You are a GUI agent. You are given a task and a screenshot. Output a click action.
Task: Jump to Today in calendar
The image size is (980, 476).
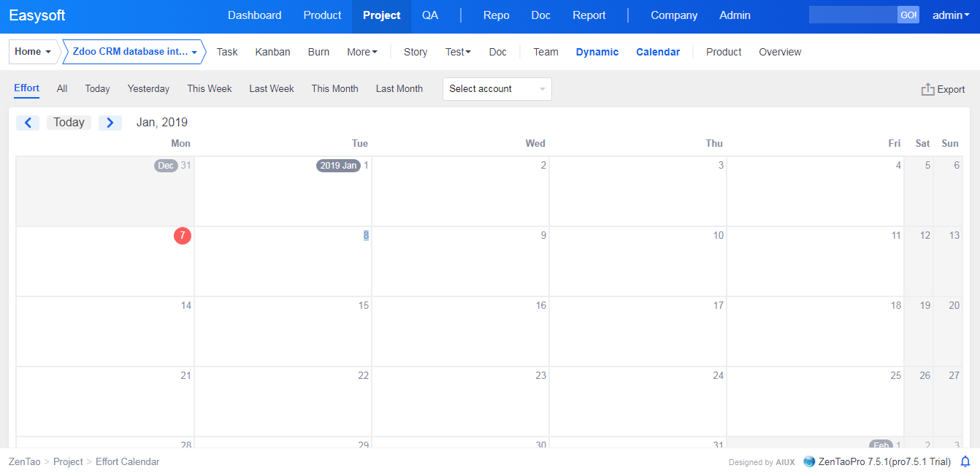click(69, 123)
